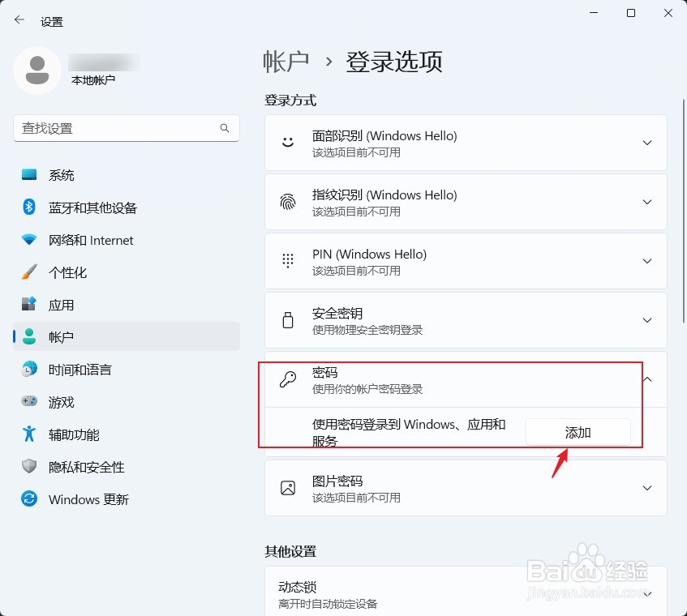This screenshot has height=616, width=687.
Task: Click the 本地帐户 label under username
Action: [x=93, y=80]
